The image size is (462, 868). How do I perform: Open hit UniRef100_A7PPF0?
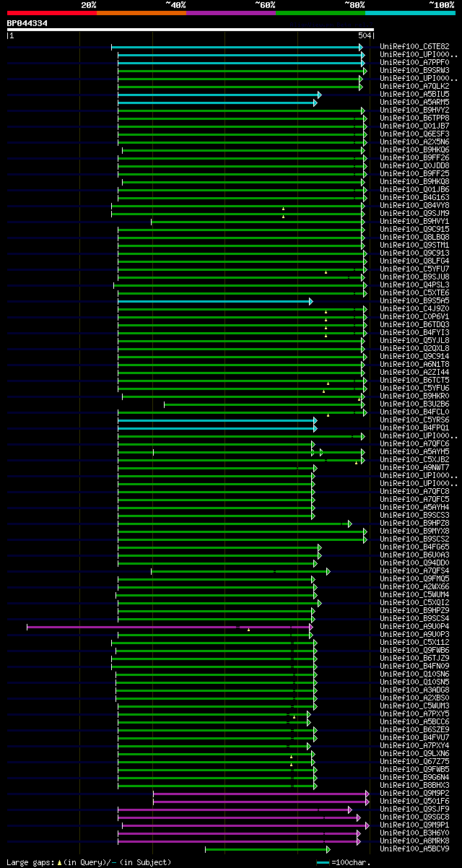(x=414, y=63)
